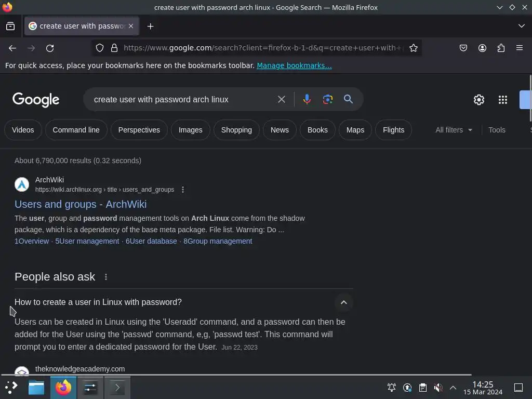Open the tracking protection shield icon
The width and height of the screenshot is (532, 399).
tap(99, 48)
